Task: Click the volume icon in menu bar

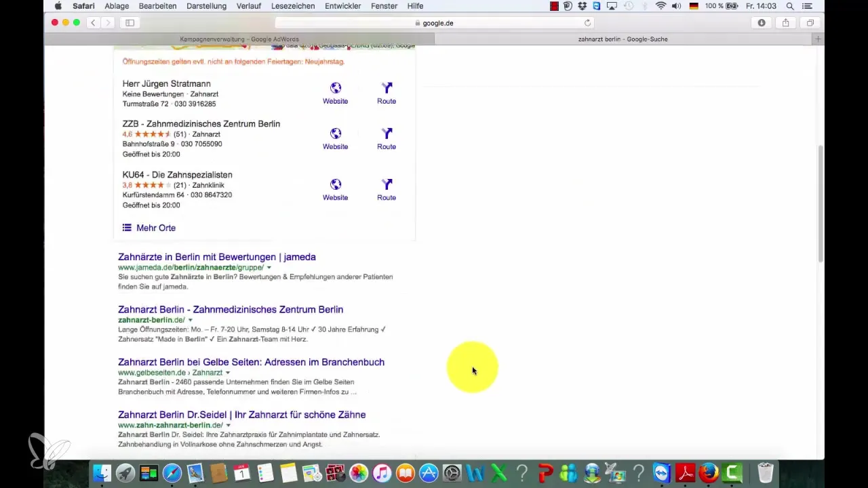Action: pyautogui.click(x=677, y=6)
